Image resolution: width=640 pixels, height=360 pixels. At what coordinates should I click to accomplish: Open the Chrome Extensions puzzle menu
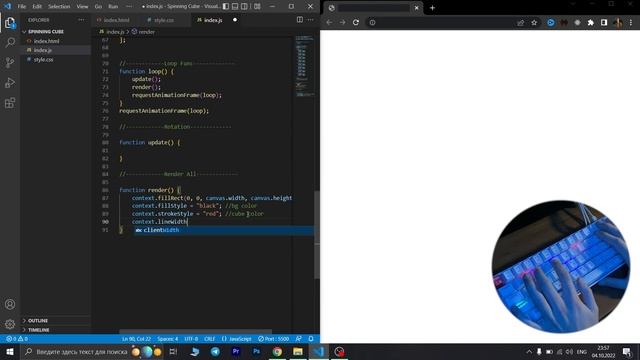(x=591, y=22)
